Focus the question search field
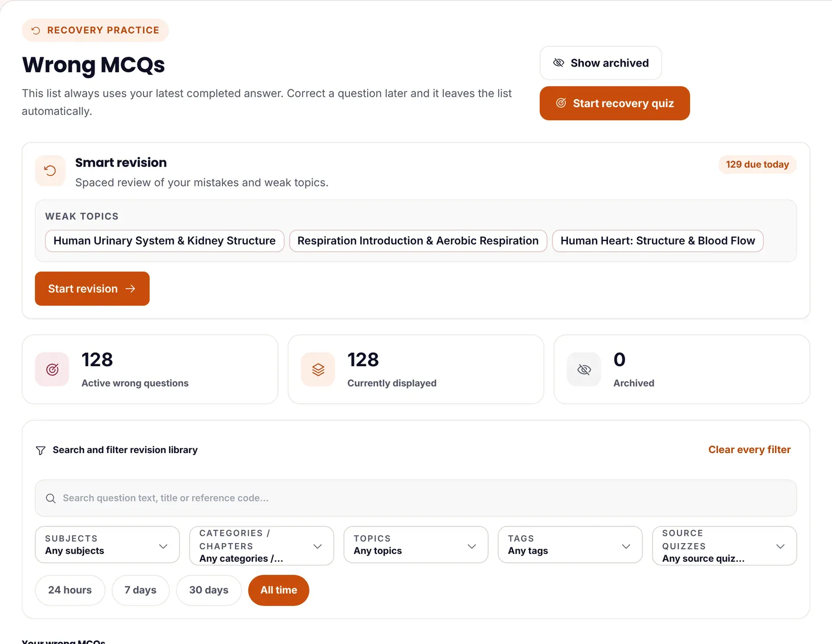This screenshot has height=644, width=832. click(x=416, y=498)
